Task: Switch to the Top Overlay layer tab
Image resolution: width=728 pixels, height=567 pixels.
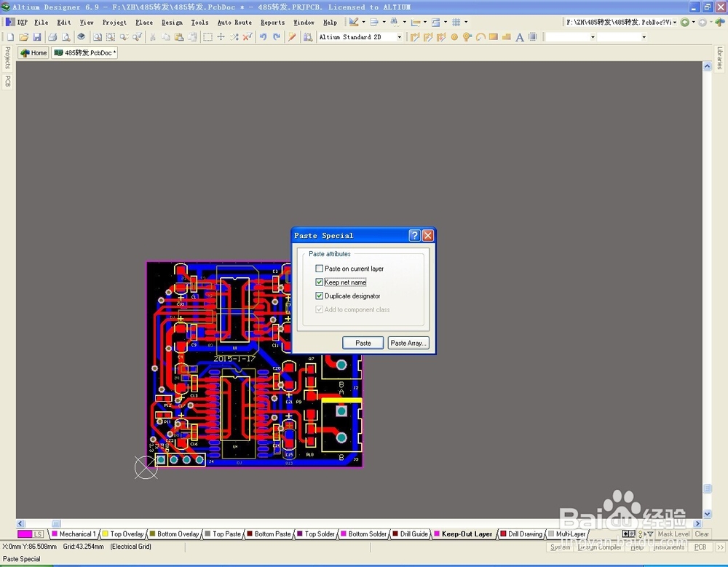Action: coord(122,534)
